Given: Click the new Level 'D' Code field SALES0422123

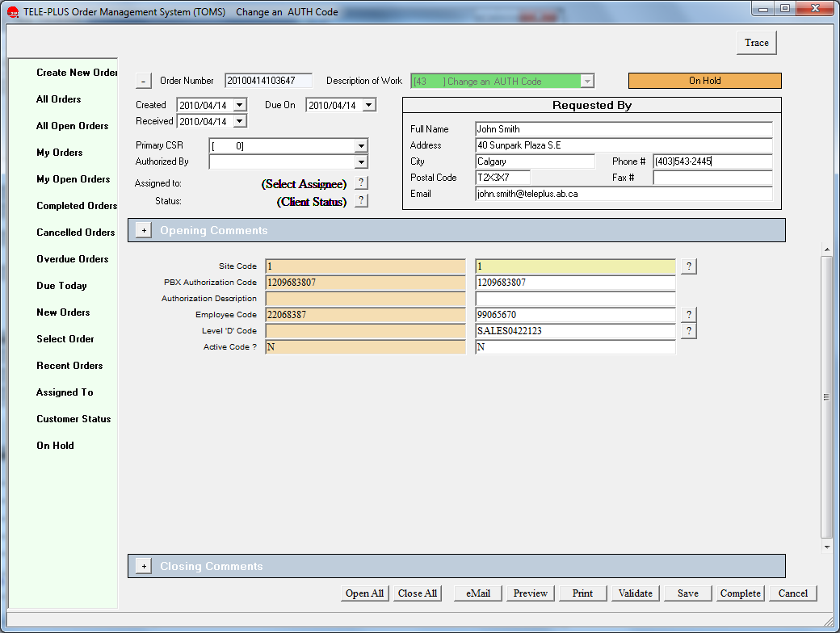Looking at the screenshot, I should click(575, 331).
